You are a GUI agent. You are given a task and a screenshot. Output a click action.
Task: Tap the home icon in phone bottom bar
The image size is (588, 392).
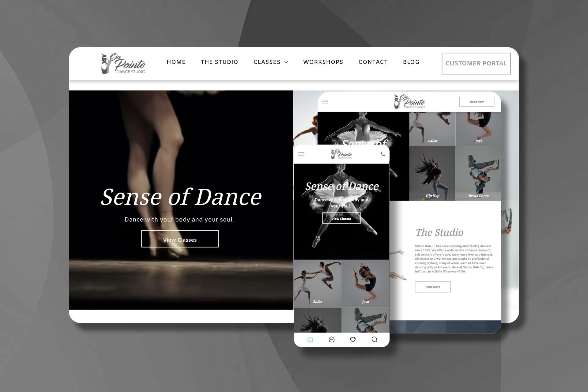point(310,340)
